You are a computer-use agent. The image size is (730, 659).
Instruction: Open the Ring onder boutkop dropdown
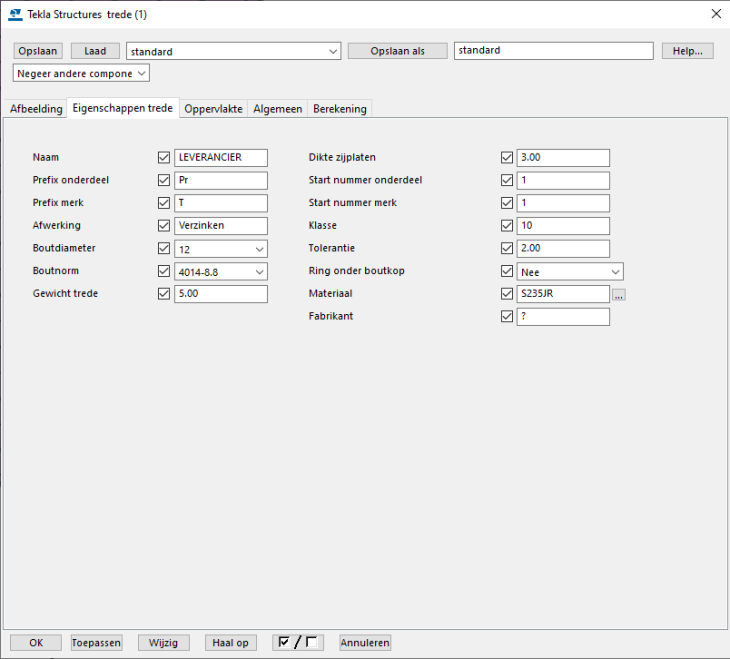pyautogui.click(x=570, y=272)
